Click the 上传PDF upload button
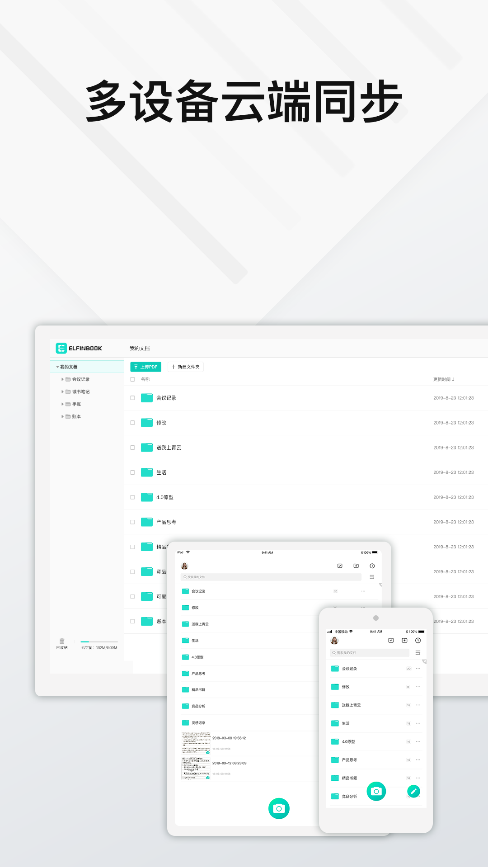Screen dimensions: 488x868 [x=145, y=367]
